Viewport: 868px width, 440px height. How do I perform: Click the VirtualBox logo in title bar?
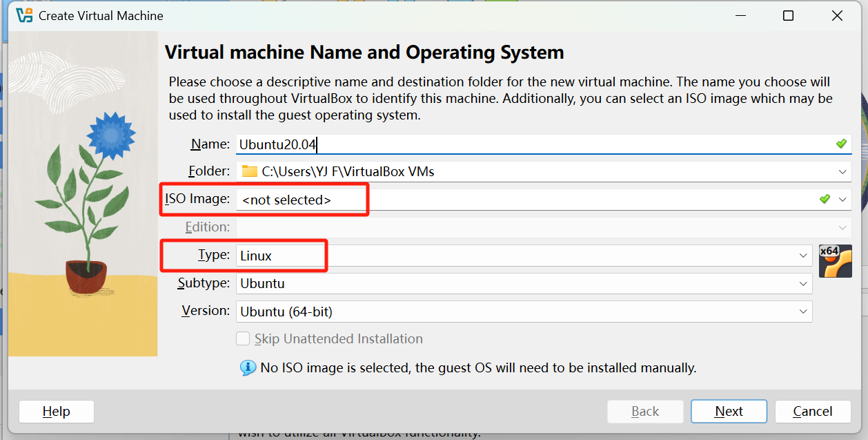(24, 15)
